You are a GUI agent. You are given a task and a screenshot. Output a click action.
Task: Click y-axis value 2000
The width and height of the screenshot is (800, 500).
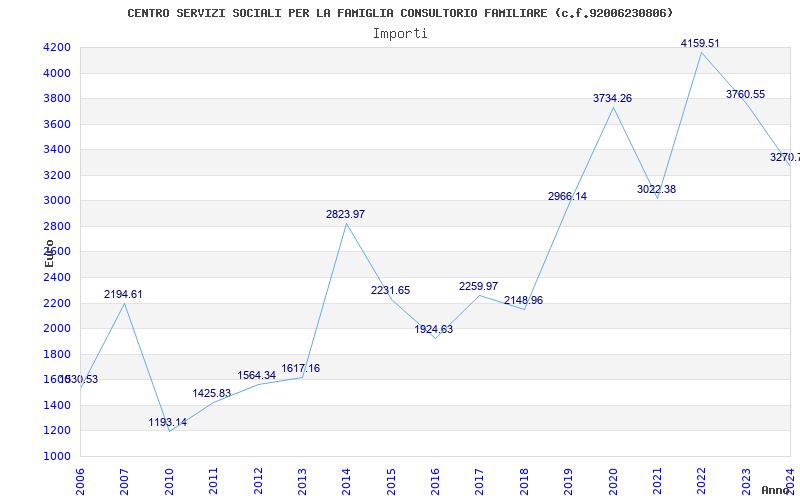point(57,329)
